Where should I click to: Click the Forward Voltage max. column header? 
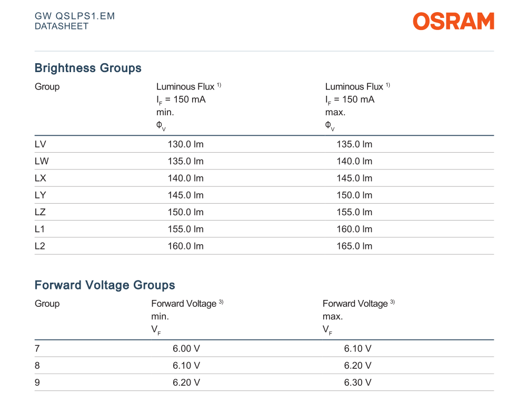tap(359, 317)
